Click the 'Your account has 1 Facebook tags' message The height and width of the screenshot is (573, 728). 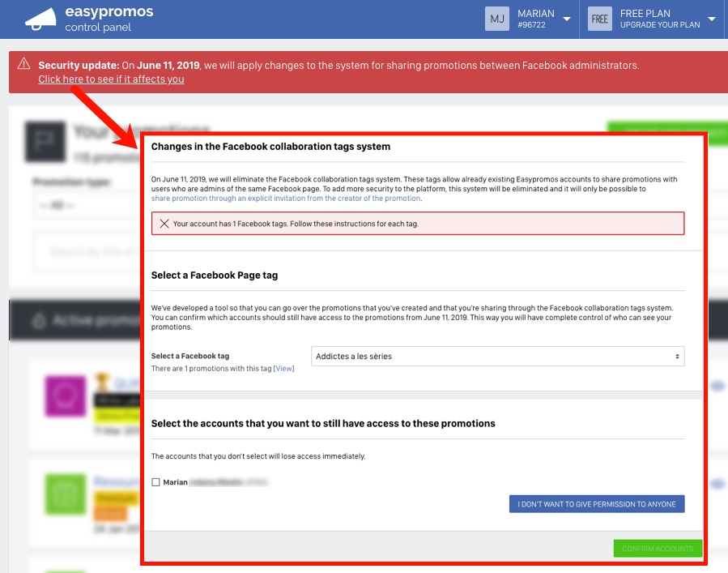point(296,224)
